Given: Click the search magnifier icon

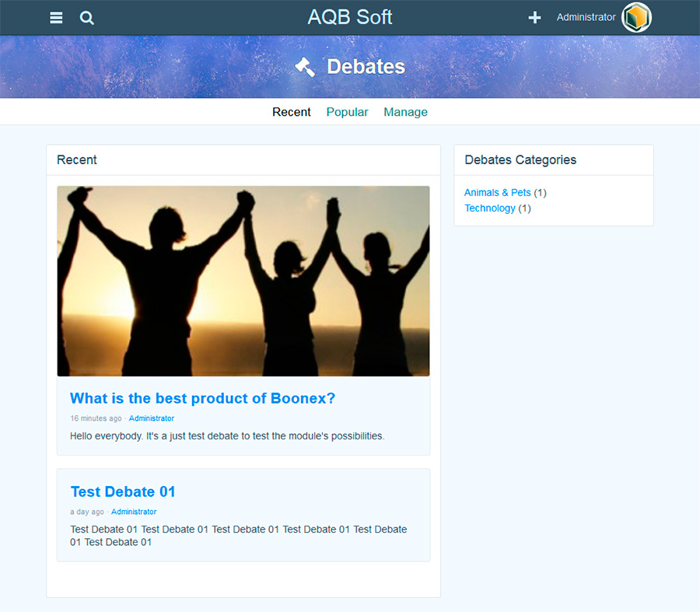Looking at the screenshot, I should coord(87,18).
